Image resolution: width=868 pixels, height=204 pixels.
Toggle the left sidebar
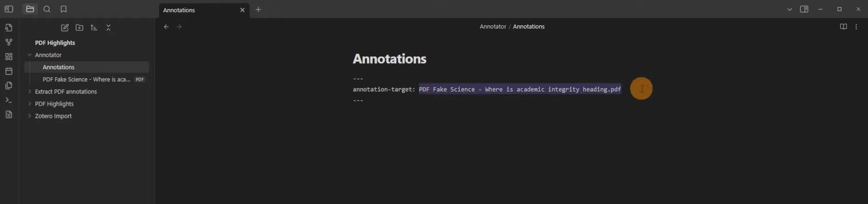coord(9,9)
